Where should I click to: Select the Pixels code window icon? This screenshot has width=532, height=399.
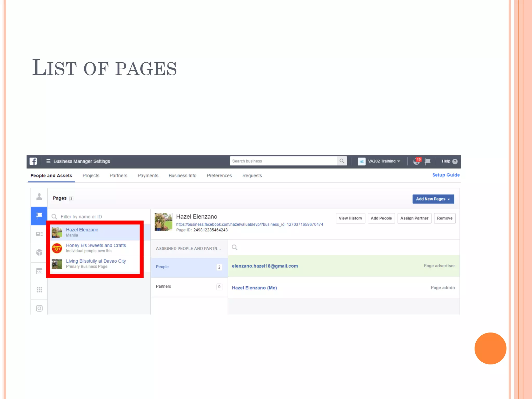coord(39,271)
